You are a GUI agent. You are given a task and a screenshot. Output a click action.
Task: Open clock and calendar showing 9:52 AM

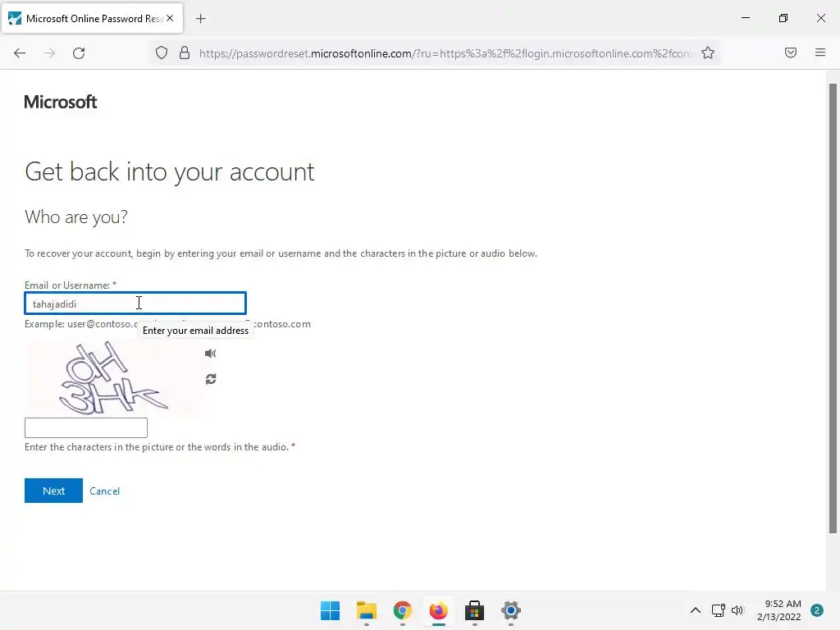tap(779, 610)
